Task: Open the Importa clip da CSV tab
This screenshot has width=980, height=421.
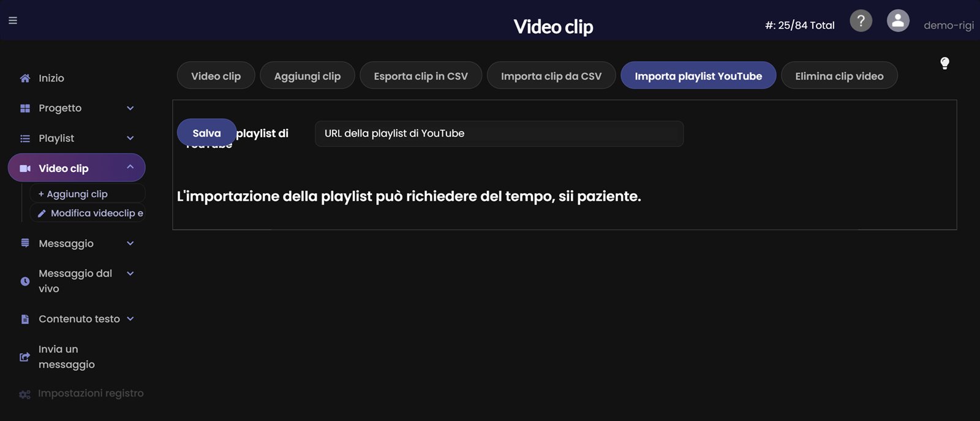Action: coord(551,75)
